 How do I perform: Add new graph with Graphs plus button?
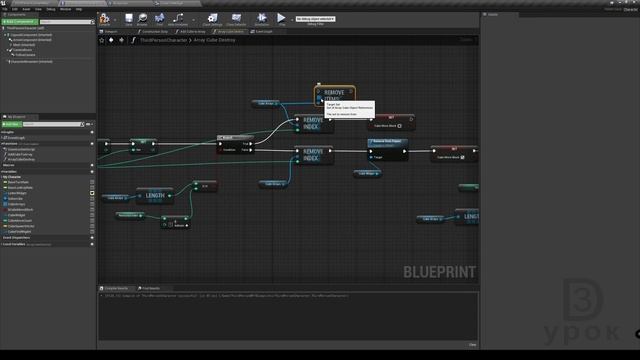coord(92,132)
